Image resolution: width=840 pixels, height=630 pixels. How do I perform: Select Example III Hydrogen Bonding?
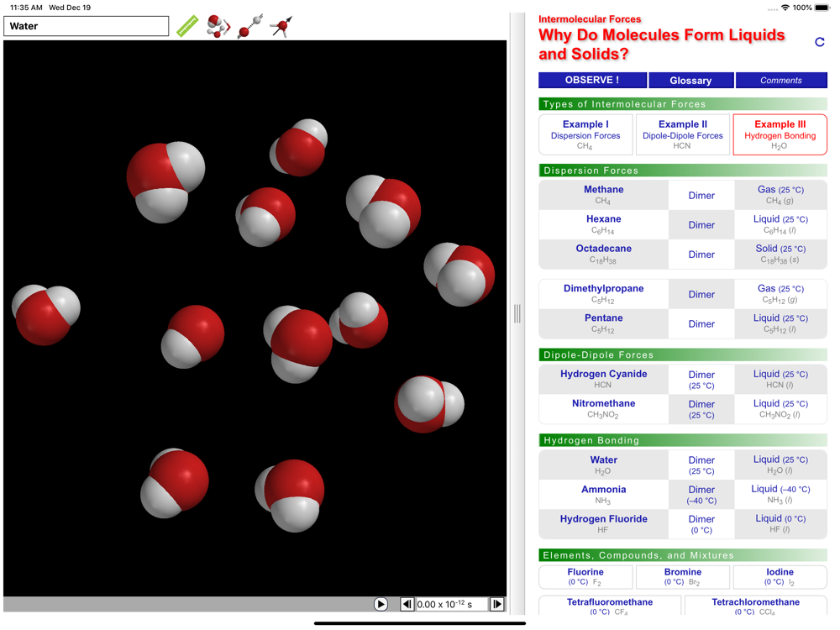coord(780,134)
